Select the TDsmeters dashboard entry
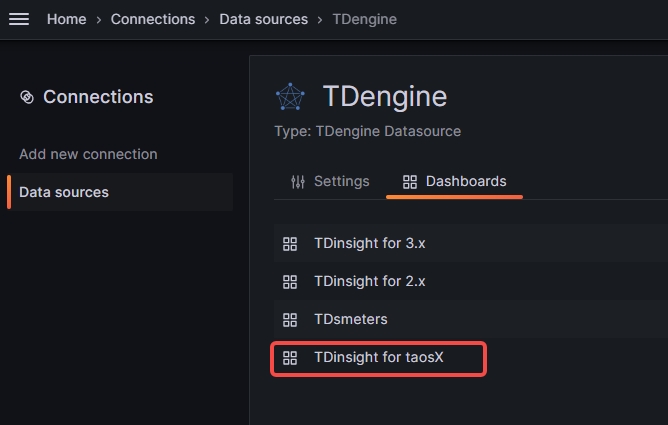Image resolution: width=668 pixels, height=425 pixels. [350, 319]
